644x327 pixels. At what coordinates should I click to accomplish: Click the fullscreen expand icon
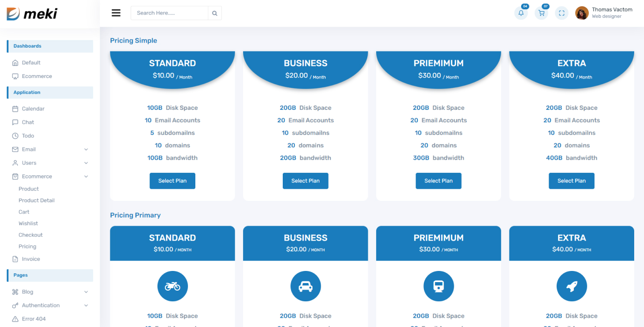(561, 13)
